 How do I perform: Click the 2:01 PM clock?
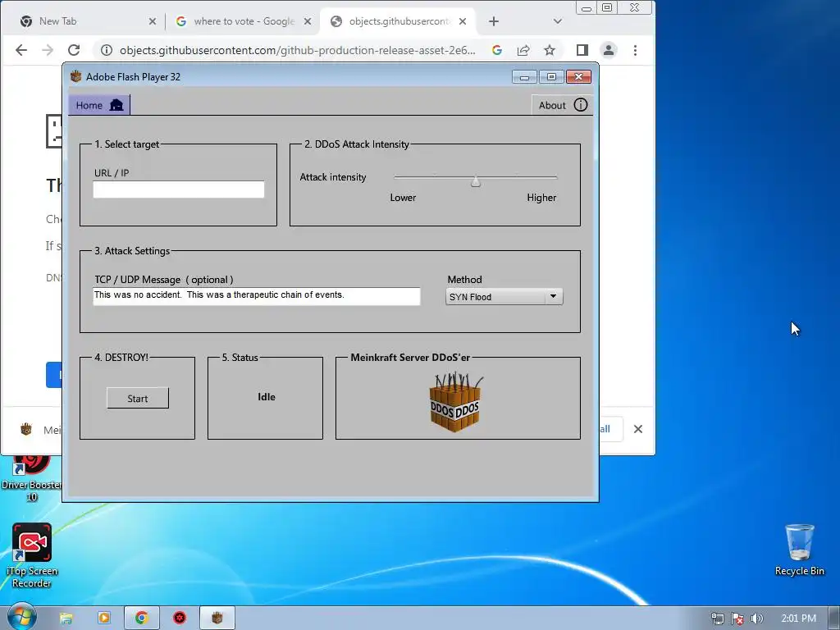point(798,619)
